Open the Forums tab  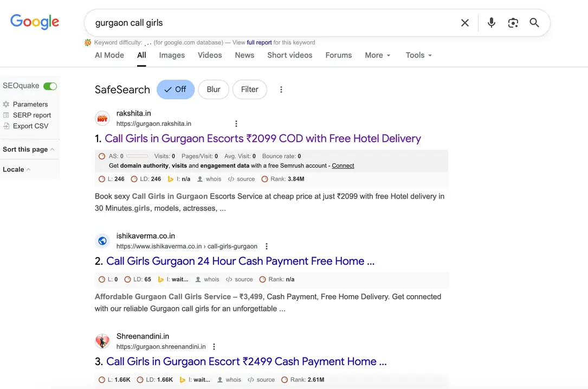coord(338,55)
